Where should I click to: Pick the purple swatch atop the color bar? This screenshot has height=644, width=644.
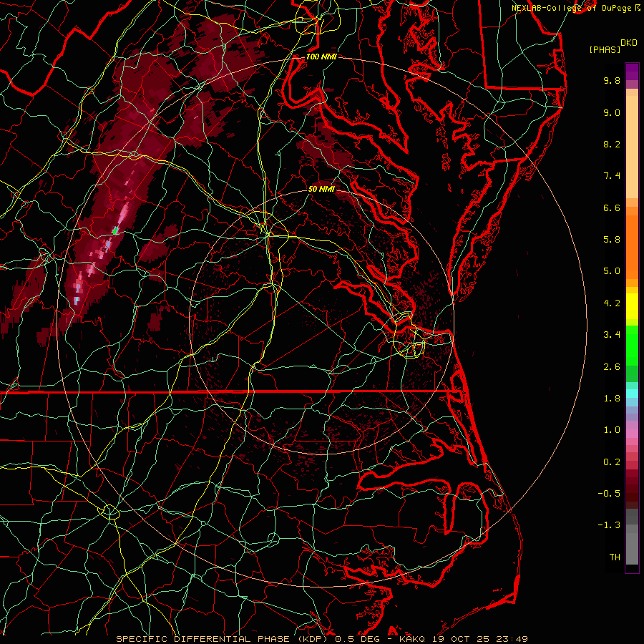click(x=632, y=72)
